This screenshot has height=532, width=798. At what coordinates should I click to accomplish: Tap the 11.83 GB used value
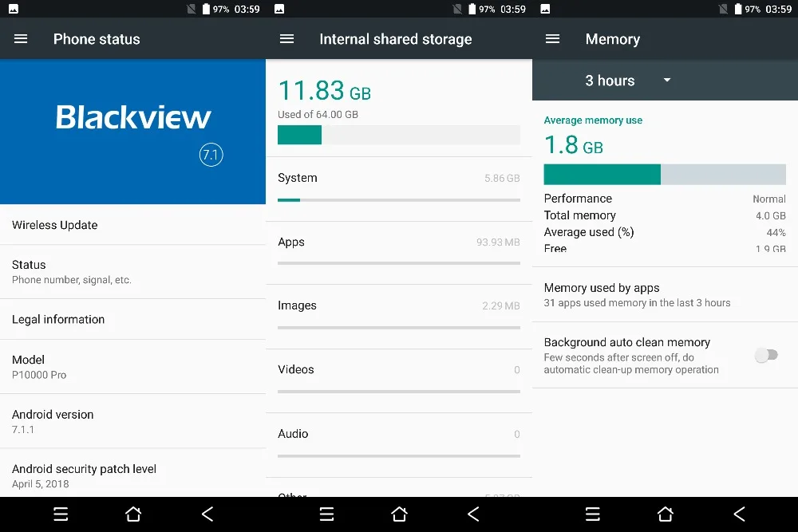[x=325, y=91]
